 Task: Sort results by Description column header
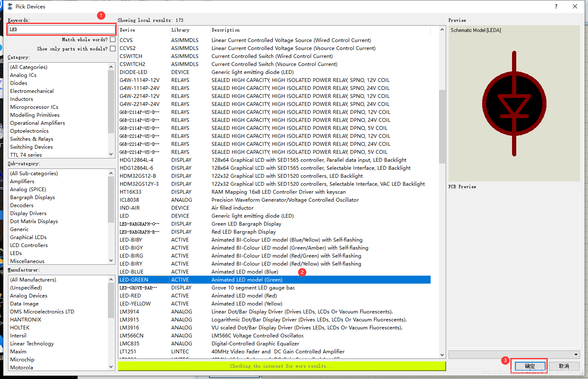coord(320,30)
